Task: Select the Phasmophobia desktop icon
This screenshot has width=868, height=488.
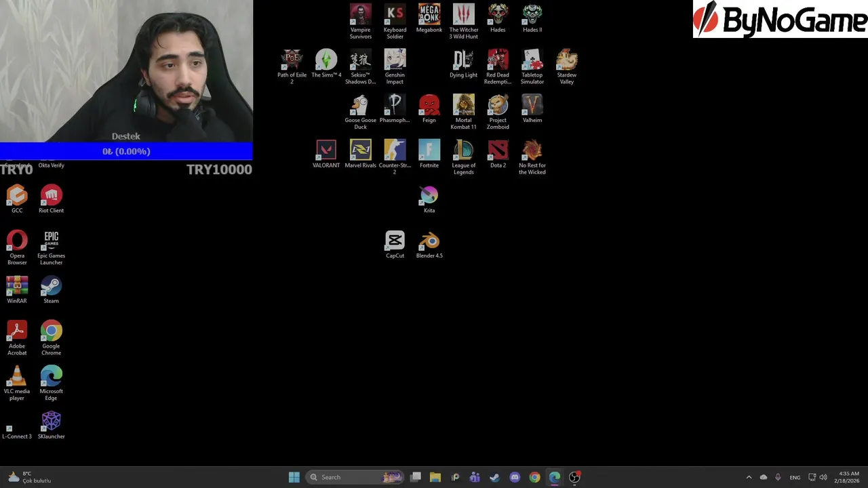Action: [x=395, y=108]
